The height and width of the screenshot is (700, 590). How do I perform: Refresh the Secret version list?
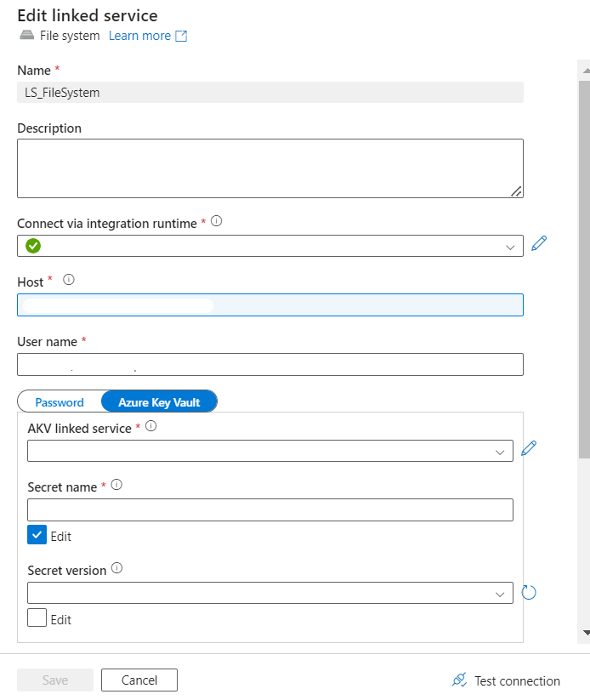(528, 592)
